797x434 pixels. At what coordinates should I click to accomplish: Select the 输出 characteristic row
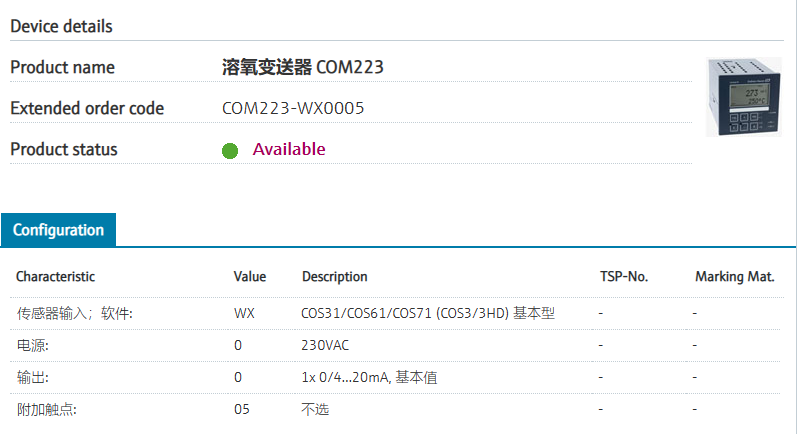click(x=395, y=378)
